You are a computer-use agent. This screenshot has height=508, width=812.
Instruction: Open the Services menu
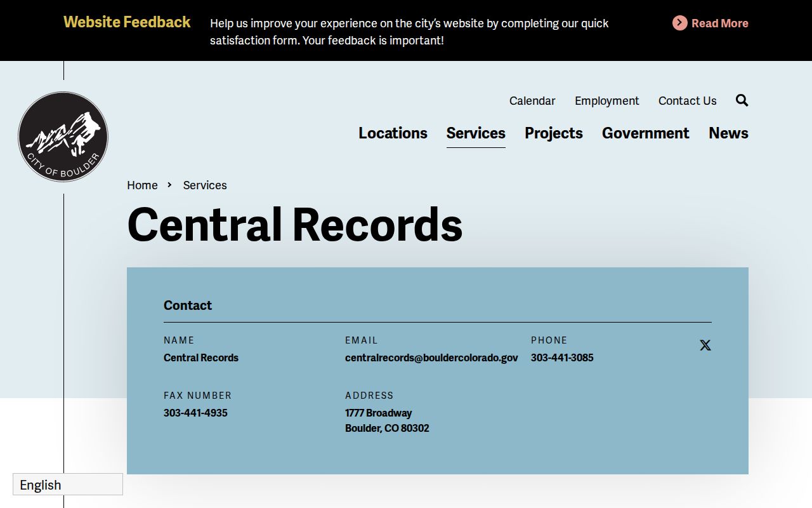476,133
